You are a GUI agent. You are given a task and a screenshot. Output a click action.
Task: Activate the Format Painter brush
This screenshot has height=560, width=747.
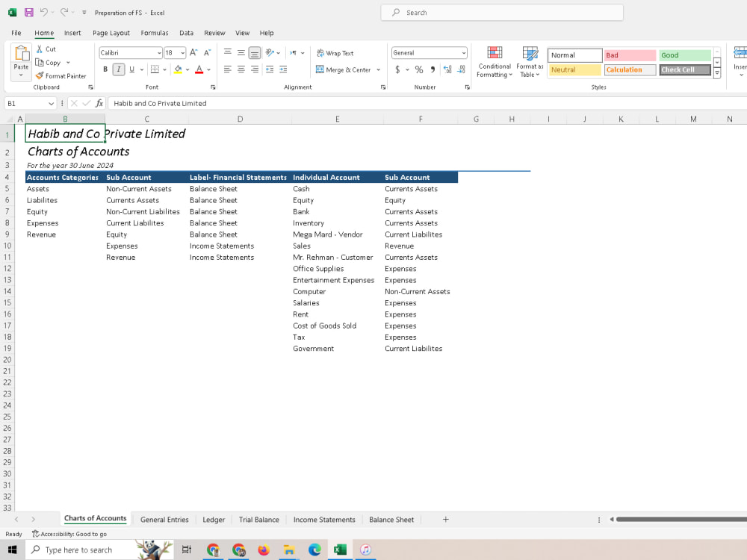point(40,75)
